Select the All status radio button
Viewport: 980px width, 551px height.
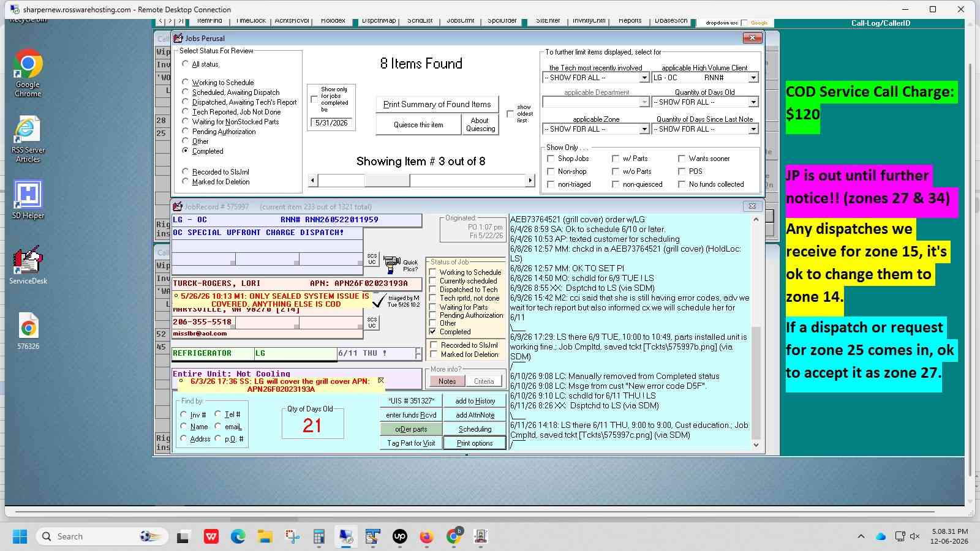[x=186, y=64]
